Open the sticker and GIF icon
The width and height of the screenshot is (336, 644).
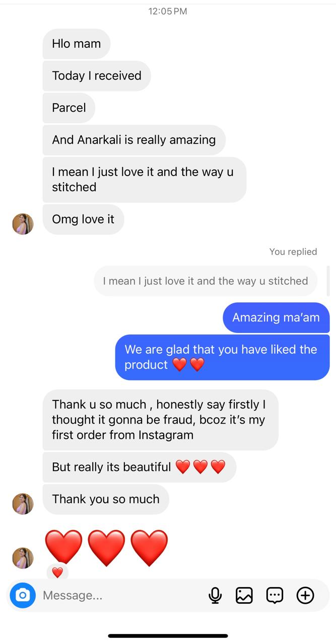[x=275, y=595]
